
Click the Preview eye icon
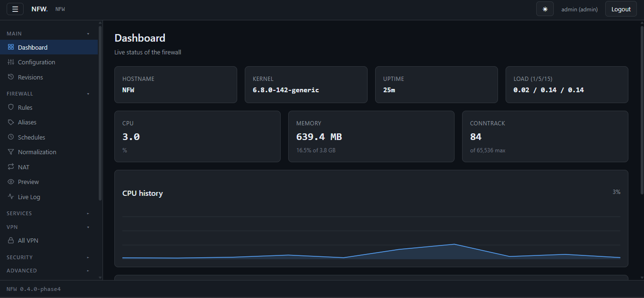tap(11, 182)
